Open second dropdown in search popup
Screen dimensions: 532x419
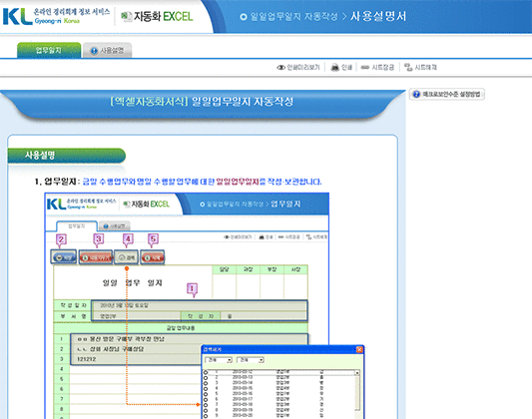coord(251,360)
